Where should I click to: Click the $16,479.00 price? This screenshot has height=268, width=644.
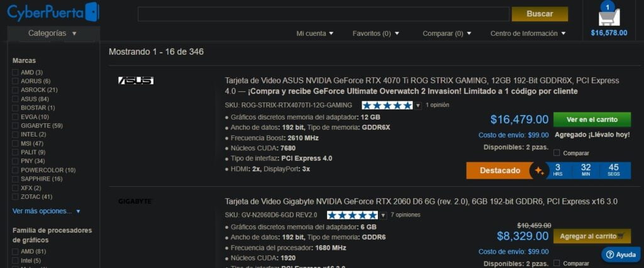[519, 120]
